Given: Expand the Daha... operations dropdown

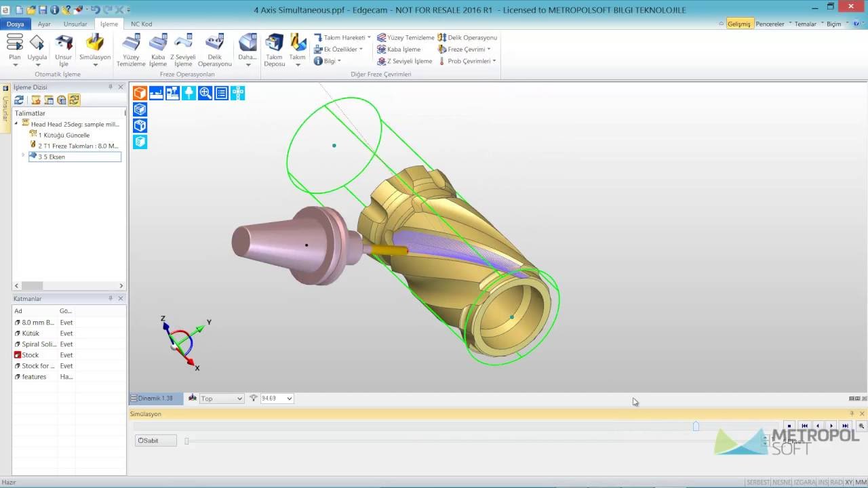Looking at the screenshot, I should [x=248, y=50].
